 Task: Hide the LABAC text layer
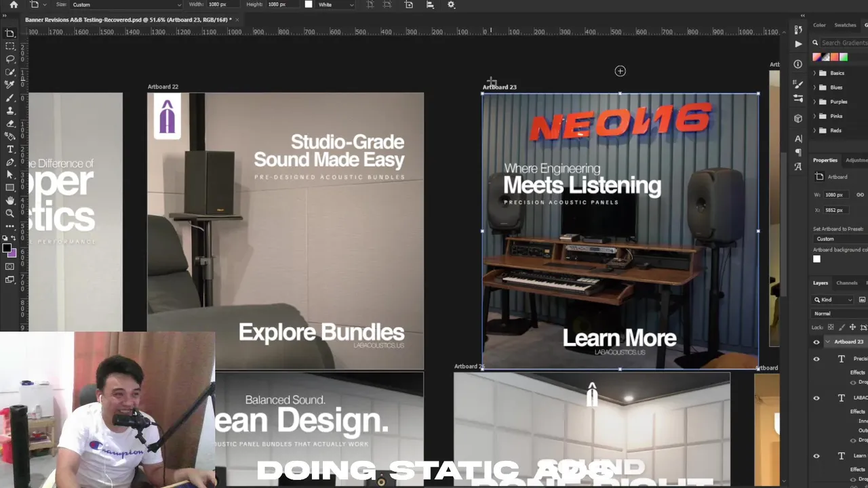(x=816, y=399)
